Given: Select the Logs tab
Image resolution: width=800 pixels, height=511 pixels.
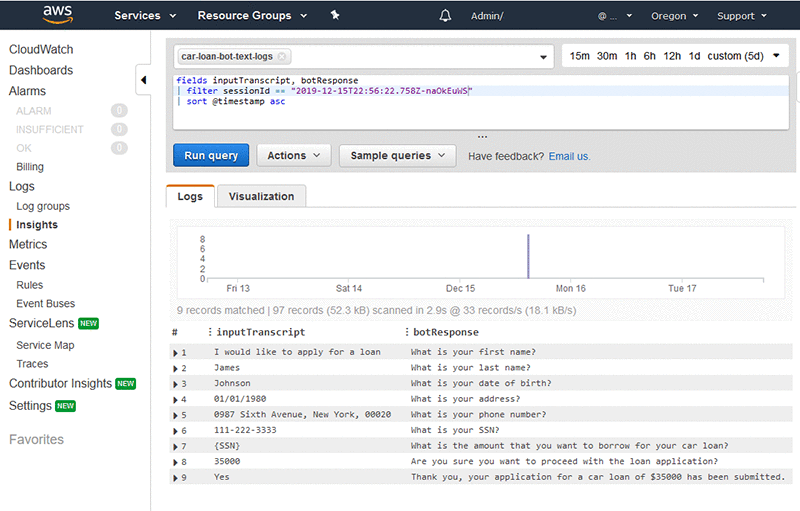Looking at the screenshot, I should [x=190, y=197].
